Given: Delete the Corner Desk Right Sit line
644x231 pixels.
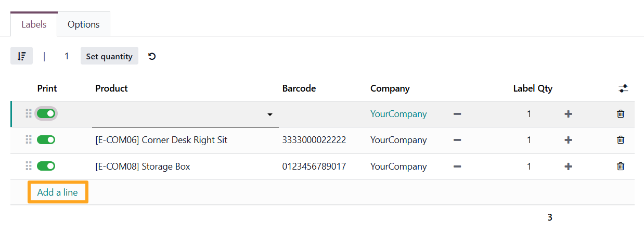Looking at the screenshot, I should [620, 140].
